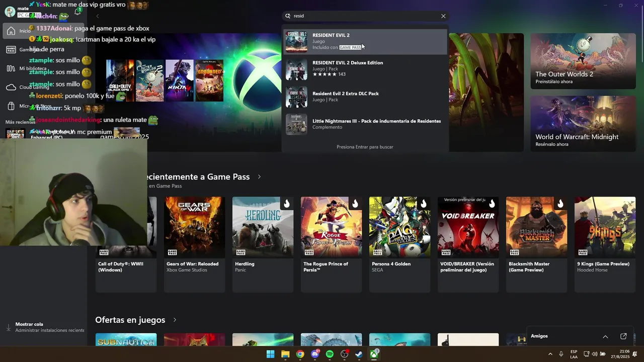Click the Amigos panel label
Viewport: 644px width, 362px height.
(x=539, y=336)
